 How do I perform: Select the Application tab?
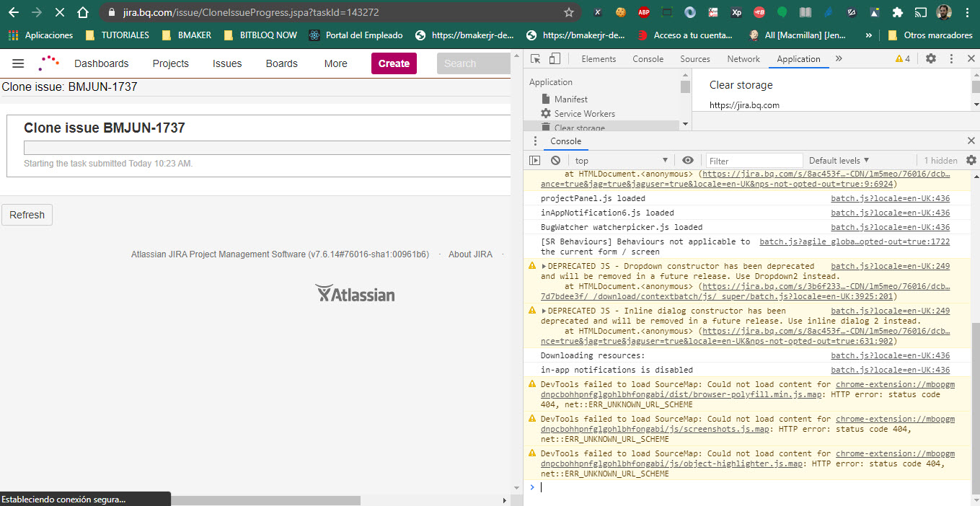click(x=798, y=59)
